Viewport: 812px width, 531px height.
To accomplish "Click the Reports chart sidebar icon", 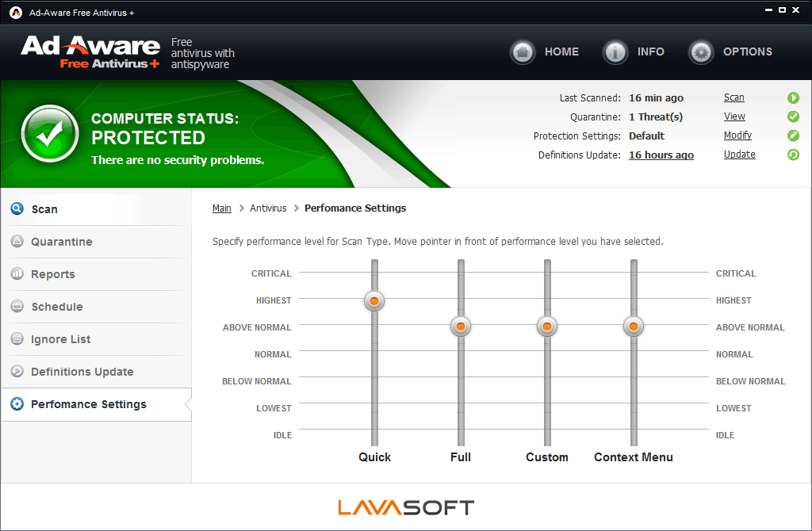I will point(17,273).
